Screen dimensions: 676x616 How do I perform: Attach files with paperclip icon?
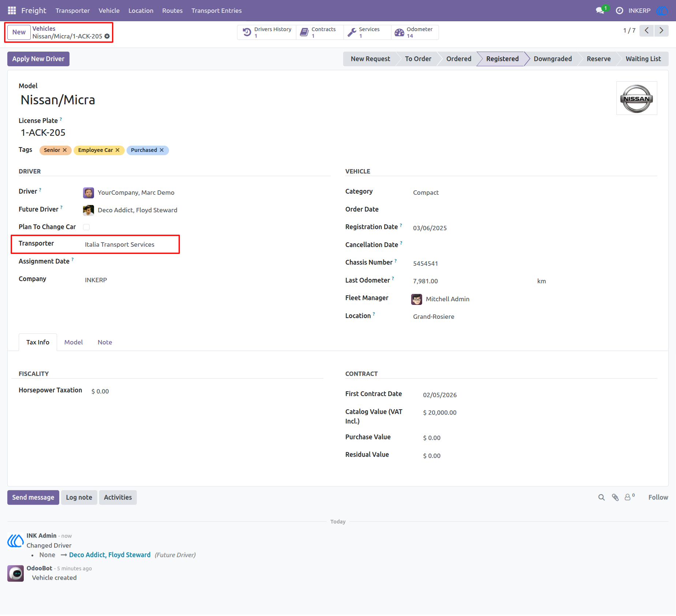point(615,497)
